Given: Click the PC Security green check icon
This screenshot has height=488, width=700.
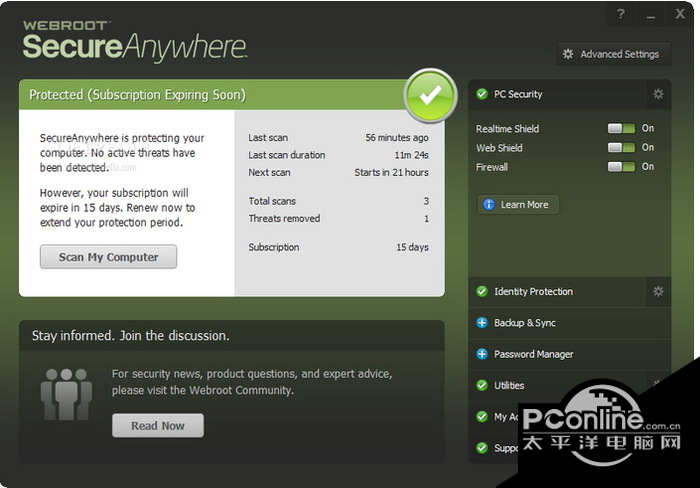Looking at the screenshot, I should pos(482,94).
